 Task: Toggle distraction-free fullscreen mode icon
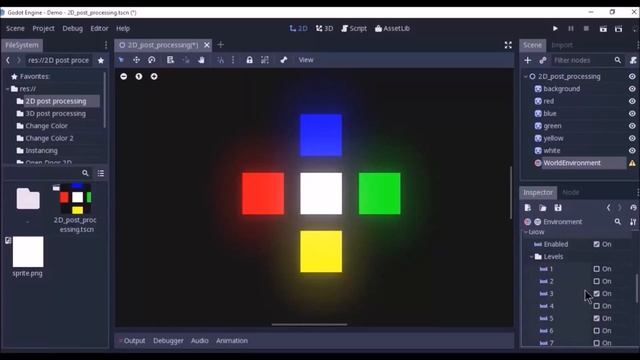pos(508,45)
